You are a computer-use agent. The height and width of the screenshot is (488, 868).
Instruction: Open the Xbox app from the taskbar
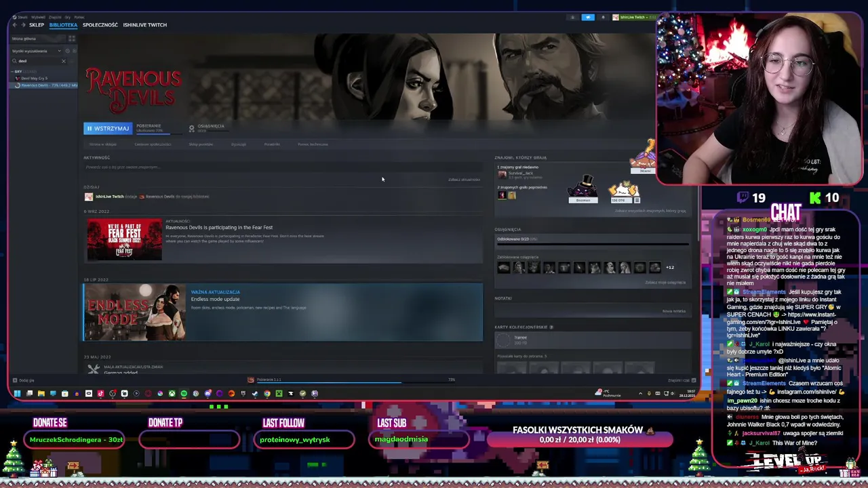172,393
